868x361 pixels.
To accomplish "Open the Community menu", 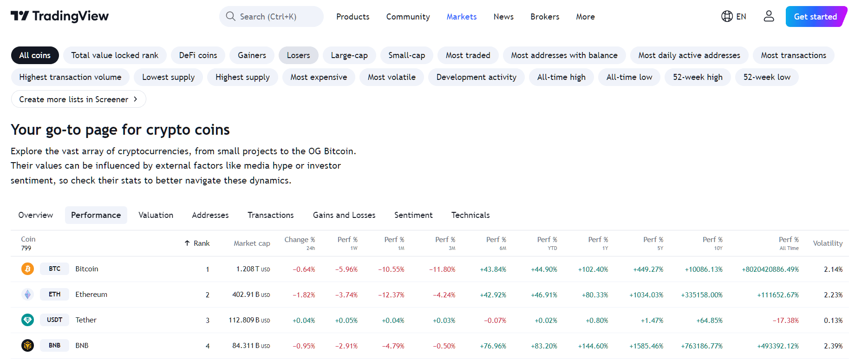I will pyautogui.click(x=408, y=17).
